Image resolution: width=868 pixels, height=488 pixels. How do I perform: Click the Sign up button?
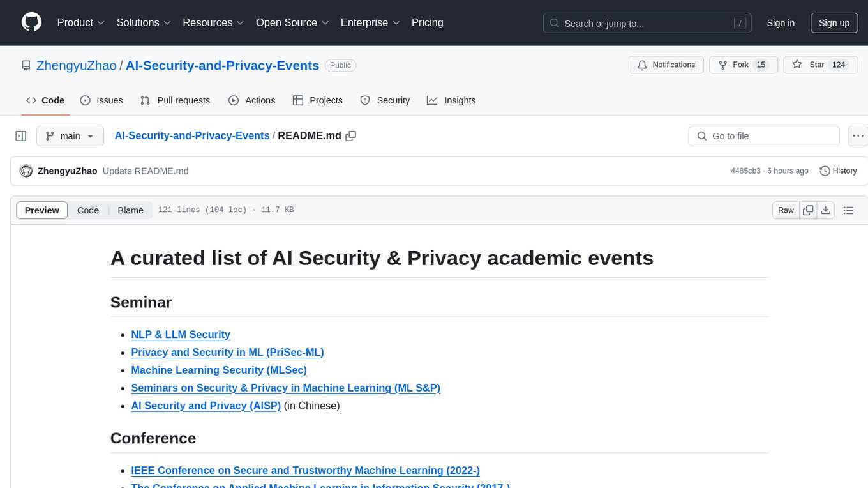coord(834,23)
